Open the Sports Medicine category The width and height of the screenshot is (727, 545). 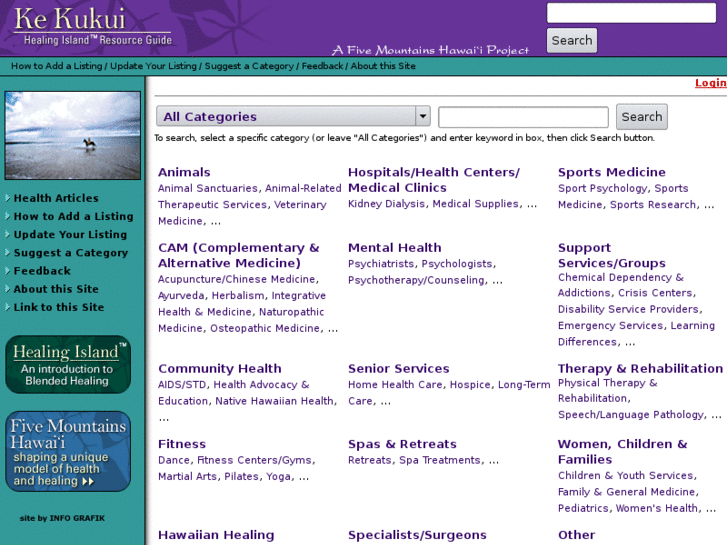point(612,172)
